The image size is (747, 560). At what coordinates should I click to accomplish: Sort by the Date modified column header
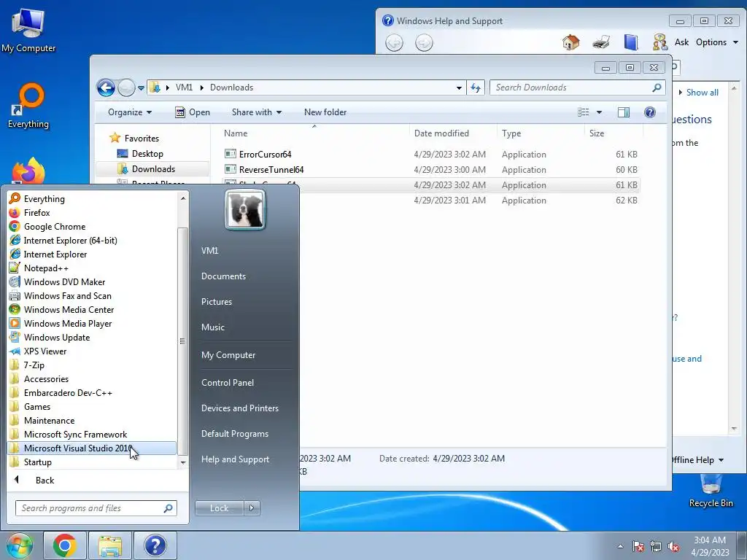click(452, 133)
